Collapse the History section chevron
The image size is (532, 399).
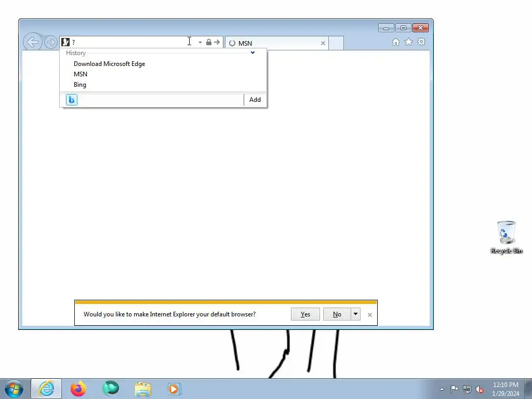pyautogui.click(x=253, y=52)
